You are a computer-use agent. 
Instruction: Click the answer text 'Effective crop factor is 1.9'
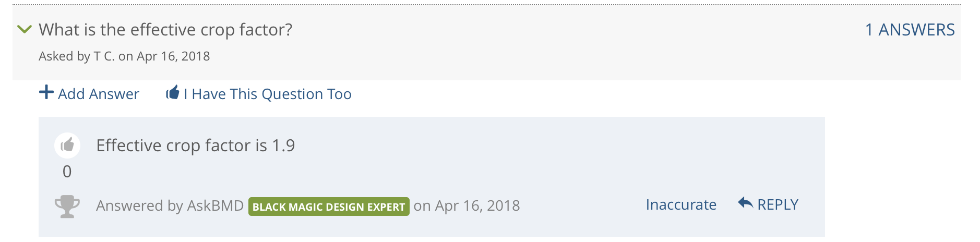[196, 146]
